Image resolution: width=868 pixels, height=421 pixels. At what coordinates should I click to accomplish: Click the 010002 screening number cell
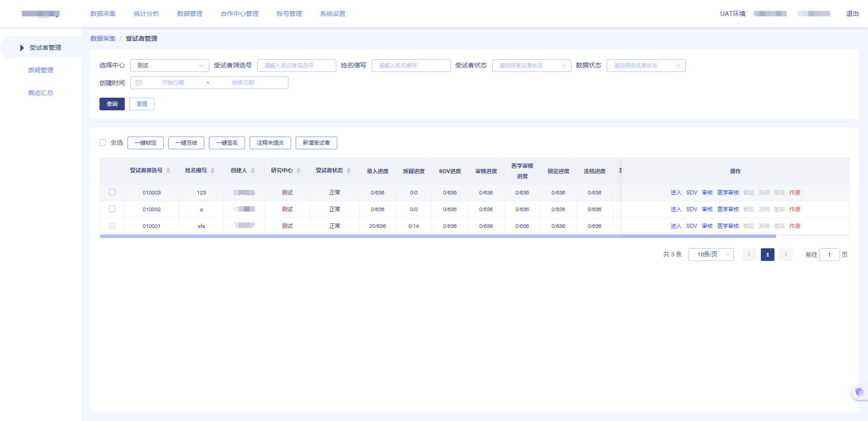[x=151, y=209]
